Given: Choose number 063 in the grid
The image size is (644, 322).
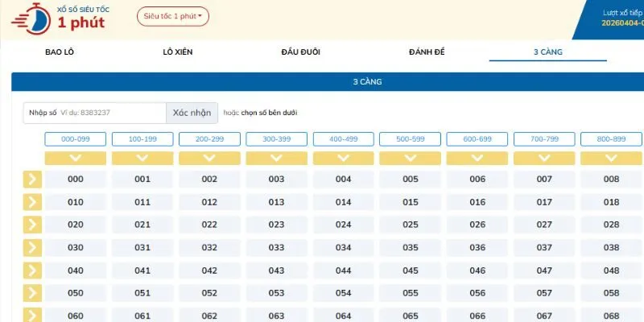Looking at the screenshot, I should 276,316.
